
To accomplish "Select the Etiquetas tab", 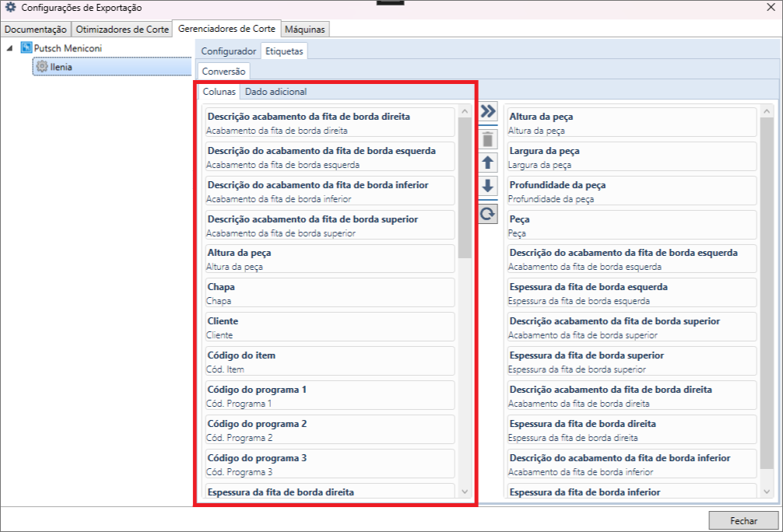I will [x=284, y=51].
